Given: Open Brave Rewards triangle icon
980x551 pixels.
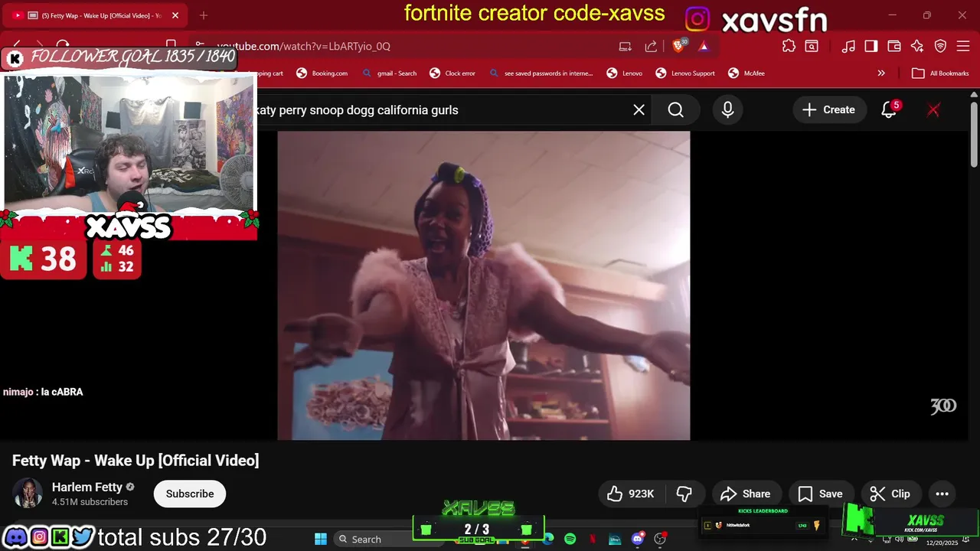Looking at the screenshot, I should click(x=704, y=46).
